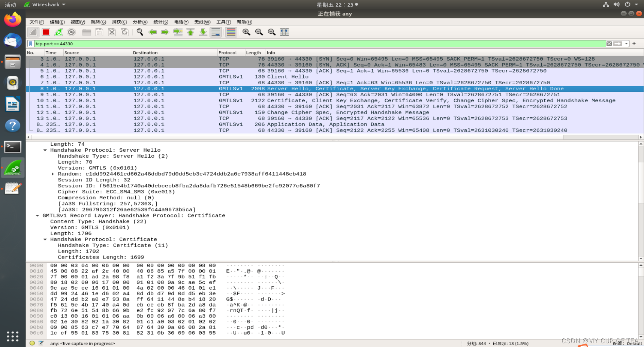Open capture options gear icon
This screenshot has width=644, height=347.
click(71, 32)
